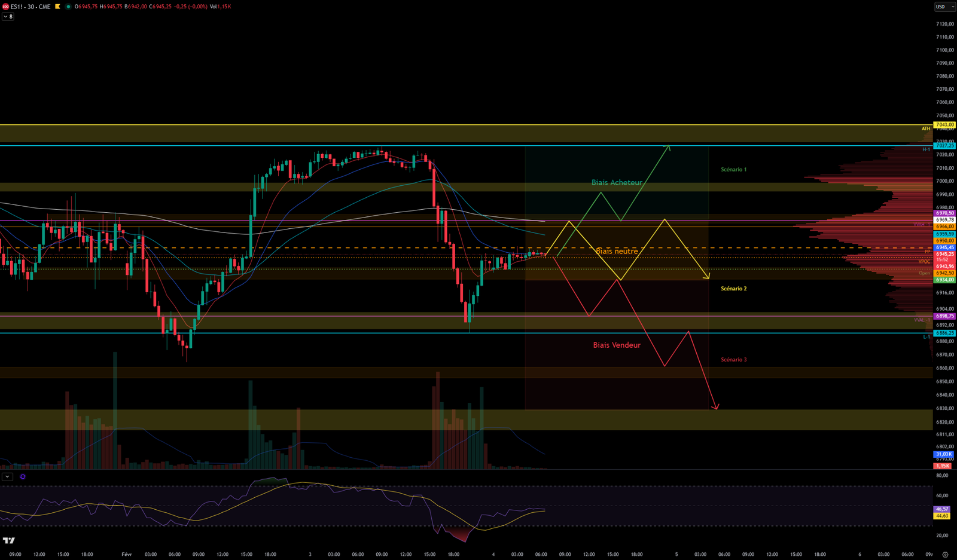Click the red arrowhead of Scénario 3

pos(715,407)
